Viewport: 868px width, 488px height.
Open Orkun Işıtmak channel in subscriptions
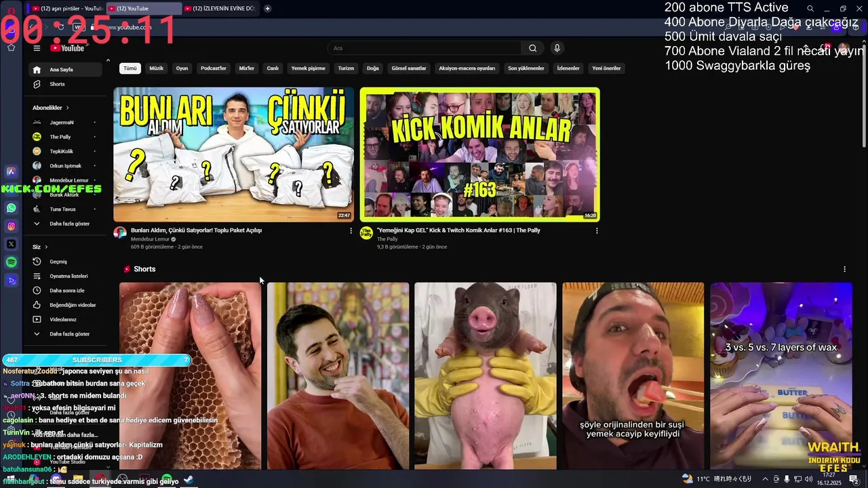66,166
